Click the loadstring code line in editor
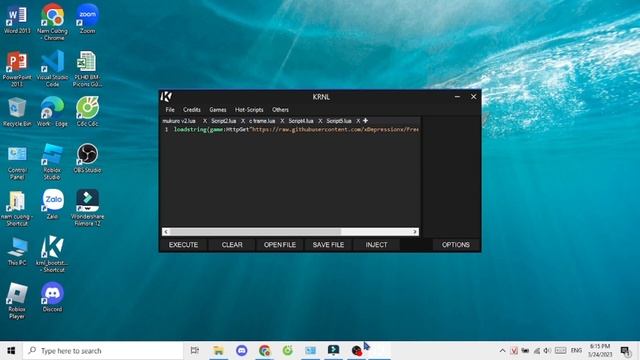The height and width of the screenshot is (360, 640). [296, 129]
